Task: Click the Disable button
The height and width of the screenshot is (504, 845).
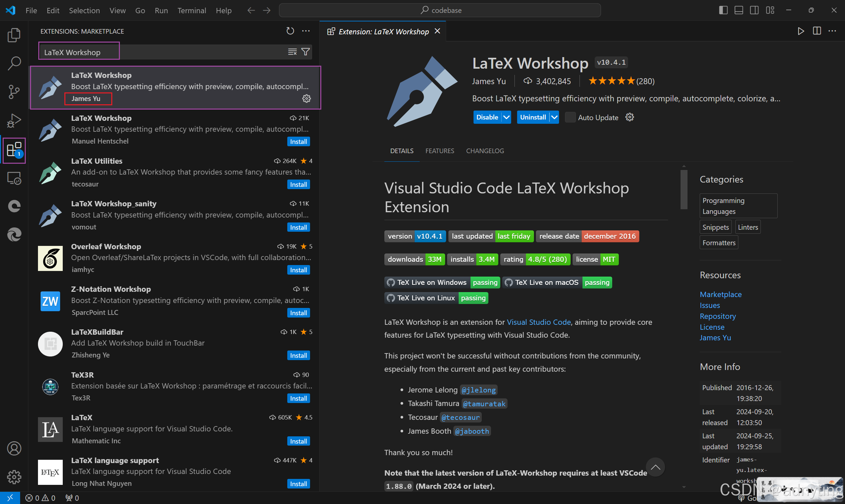Action: (x=487, y=117)
